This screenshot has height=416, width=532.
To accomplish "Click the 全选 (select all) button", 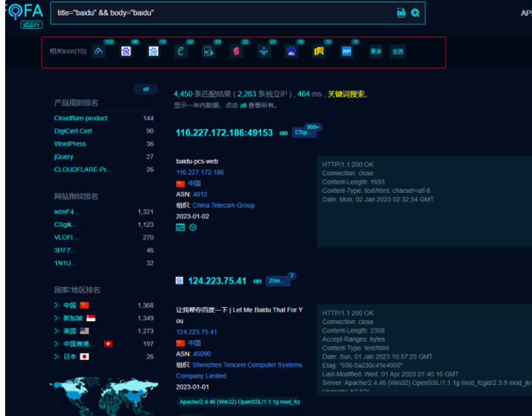I will pyautogui.click(x=398, y=52).
